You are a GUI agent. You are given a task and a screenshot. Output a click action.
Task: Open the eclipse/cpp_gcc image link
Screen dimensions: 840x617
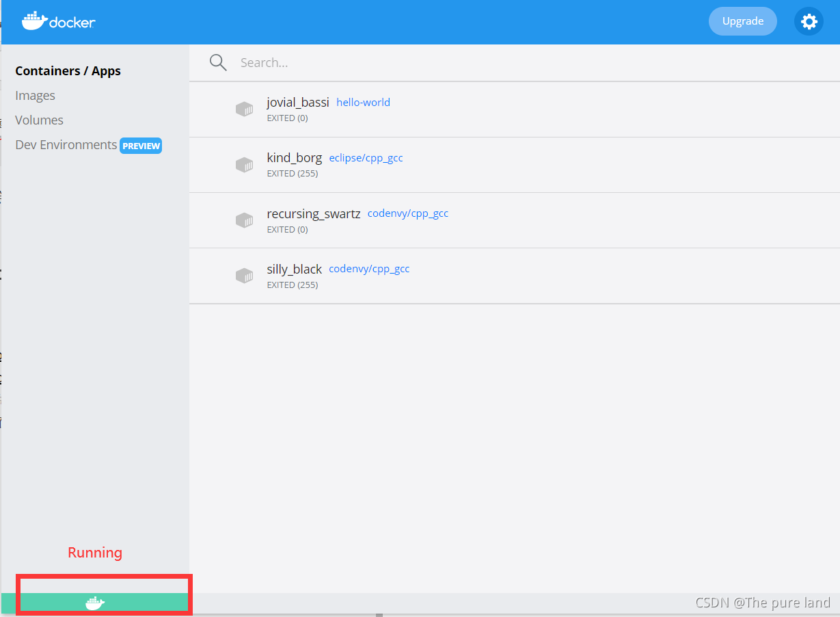coord(366,158)
